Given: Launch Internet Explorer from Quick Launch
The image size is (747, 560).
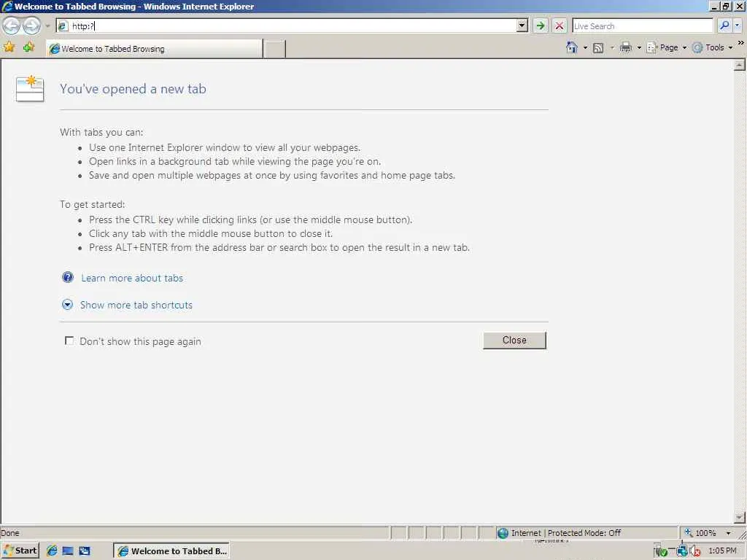Looking at the screenshot, I should point(52,551).
